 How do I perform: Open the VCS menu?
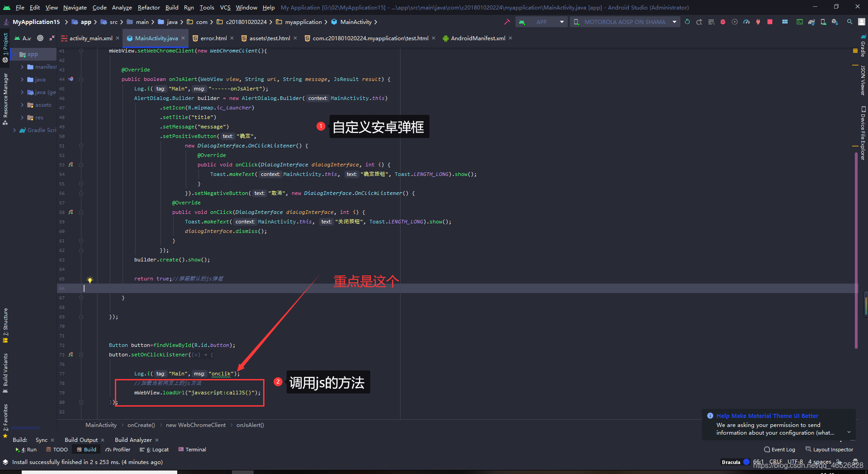[225, 7]
